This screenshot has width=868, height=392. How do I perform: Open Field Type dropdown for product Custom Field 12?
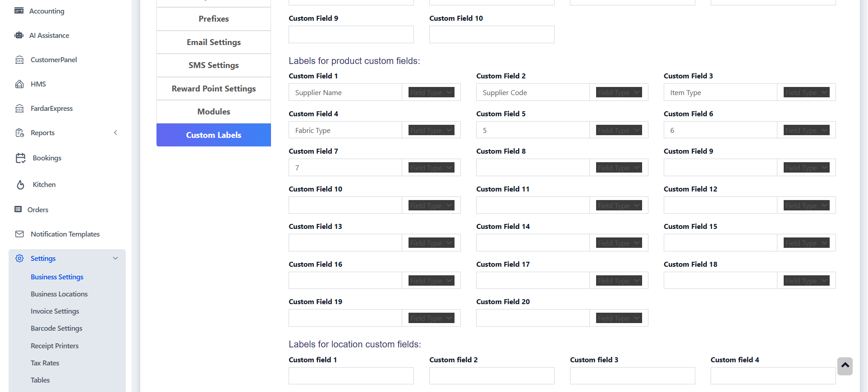(x=806, y=205)
